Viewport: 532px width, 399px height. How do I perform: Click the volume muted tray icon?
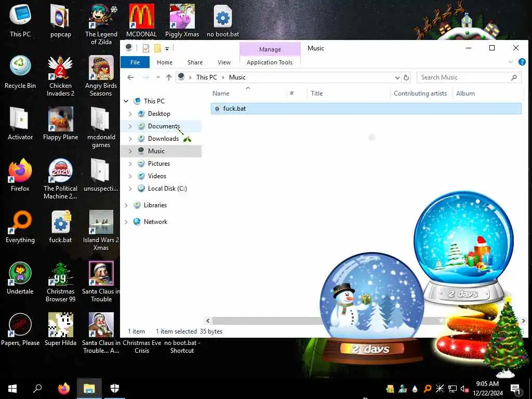click(x=464, y=389)
